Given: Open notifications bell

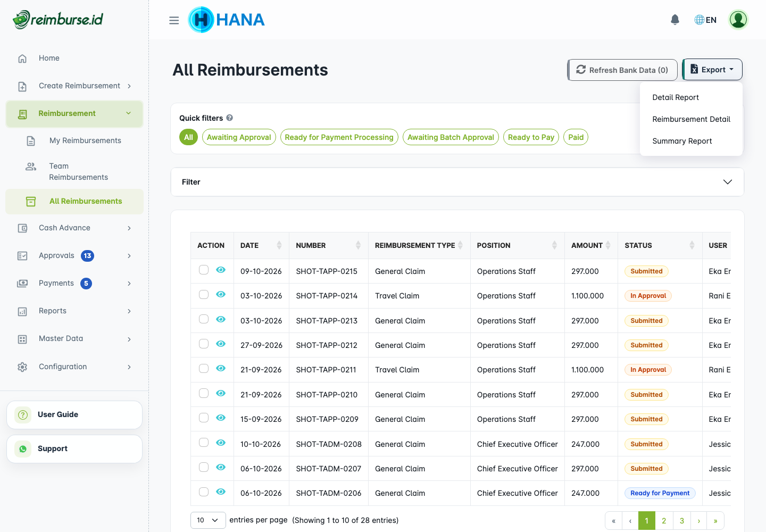Looking at the screenshot, I should point(675,20).
